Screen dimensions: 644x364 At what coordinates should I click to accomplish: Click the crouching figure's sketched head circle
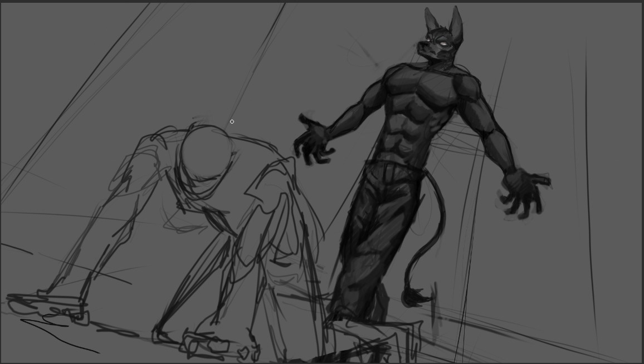tap(206, 150)
